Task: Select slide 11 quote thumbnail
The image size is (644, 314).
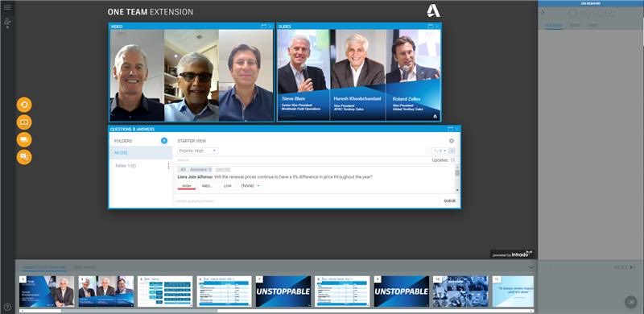Action: (513, 291)
